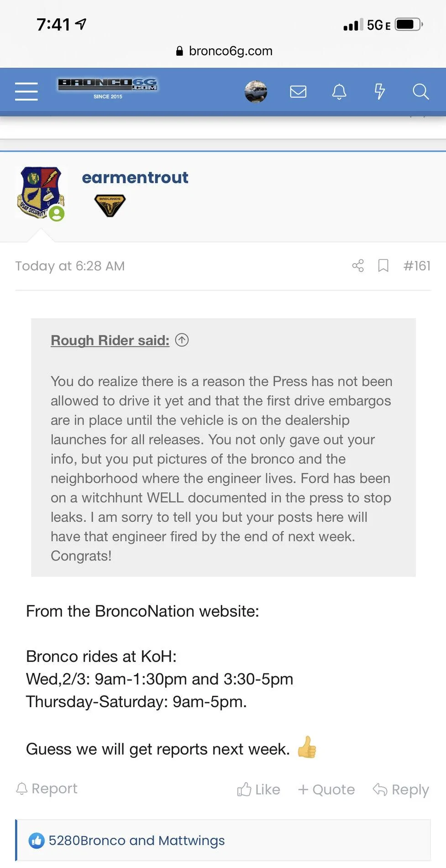Reply to earmentrout's post
Viewport: 446px width, 868px height.
coord(401,789)
